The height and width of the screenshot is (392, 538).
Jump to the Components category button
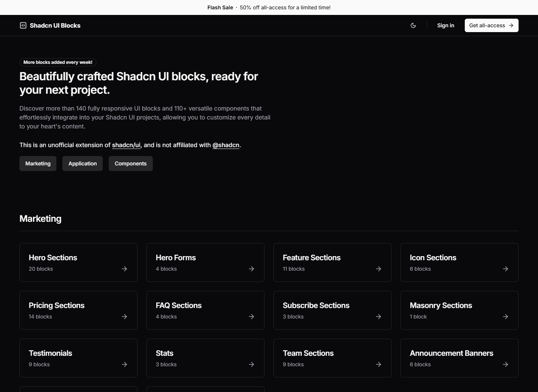tap(131, 164)
